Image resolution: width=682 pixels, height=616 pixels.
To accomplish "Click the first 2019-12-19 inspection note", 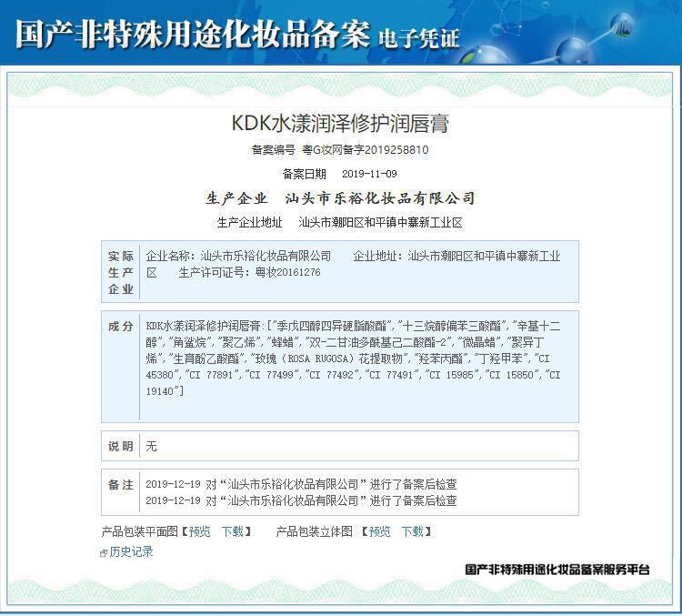I will (301, 484).
